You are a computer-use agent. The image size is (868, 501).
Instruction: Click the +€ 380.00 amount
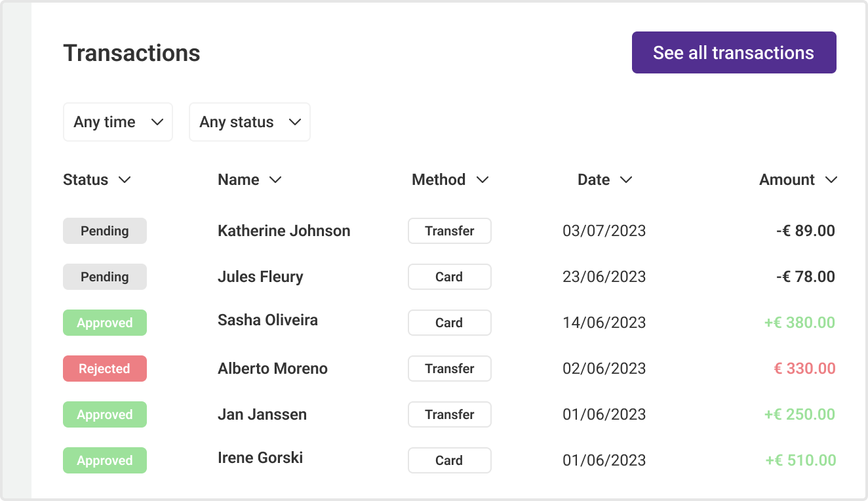pyautogui.click(x=800, y=323)
